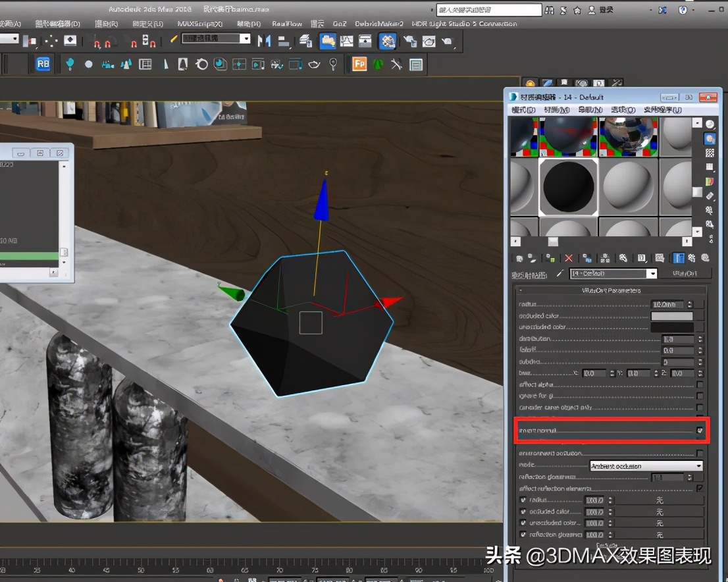The height and width of the screenshot is (582, 728).
Task: Delete the map using the red X icon
Action: [x=569, y=257]
